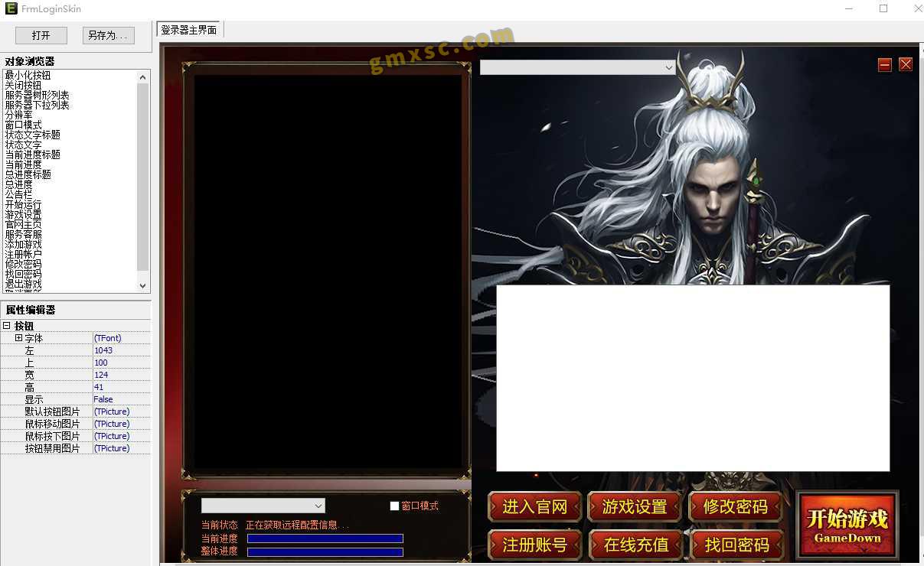Select 找回密码 in the object browser

24,274
